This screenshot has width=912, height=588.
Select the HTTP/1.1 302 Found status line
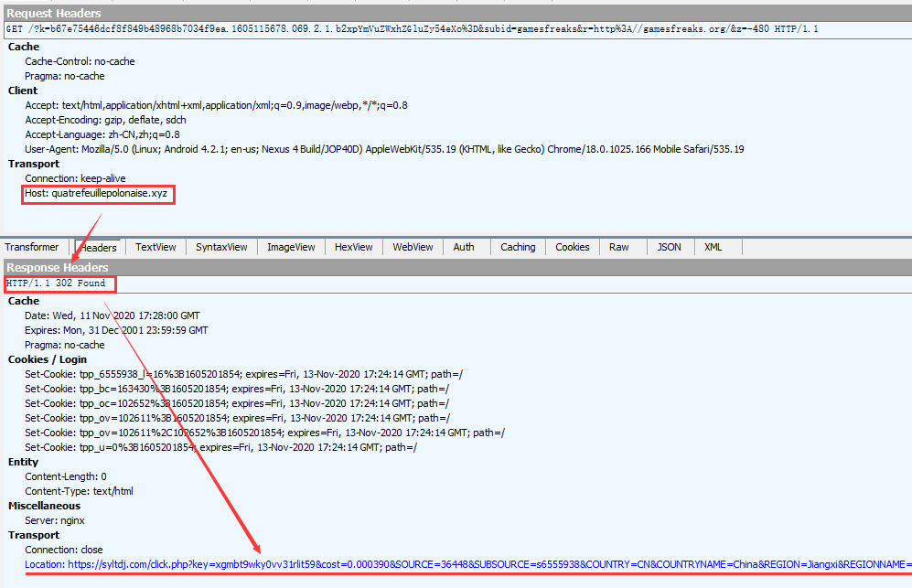pyautogui.click(x=56, y=283)
